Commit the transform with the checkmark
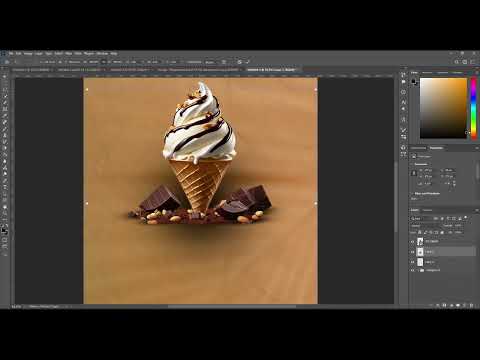Screen dimensions: 480x360 248,62
